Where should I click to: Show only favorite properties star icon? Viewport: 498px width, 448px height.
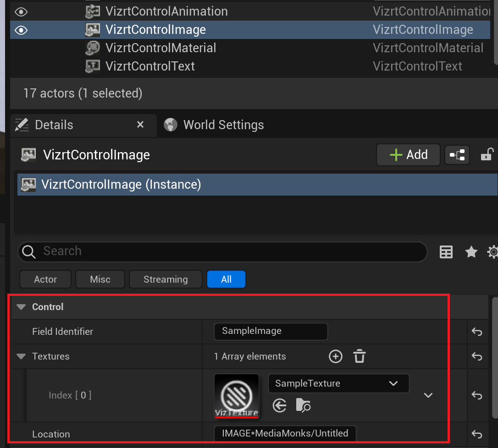coord(471,251)
